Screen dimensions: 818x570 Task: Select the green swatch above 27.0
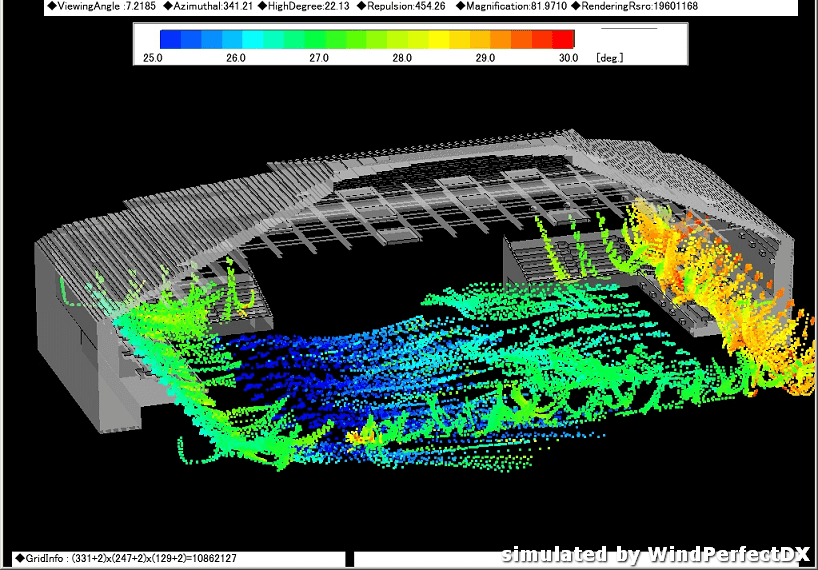point(317,39)
